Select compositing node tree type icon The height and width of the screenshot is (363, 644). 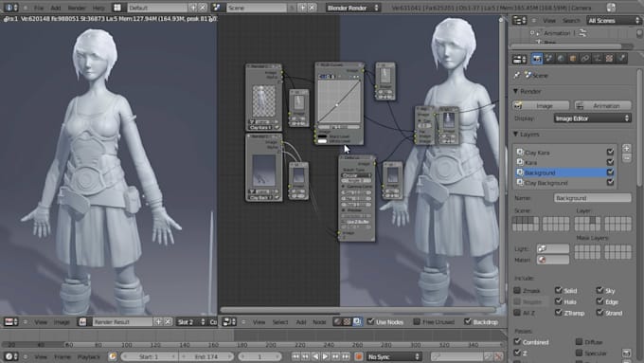pyautogui.click(x=357, y=322)
